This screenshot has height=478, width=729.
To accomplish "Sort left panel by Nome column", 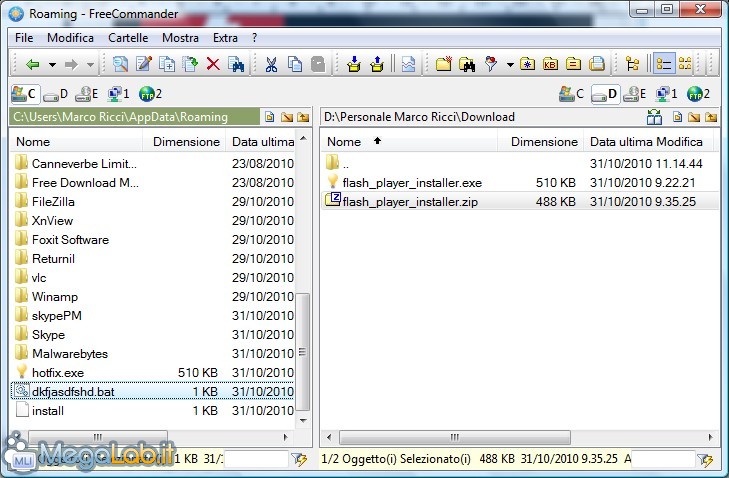I will coord(76,141).
